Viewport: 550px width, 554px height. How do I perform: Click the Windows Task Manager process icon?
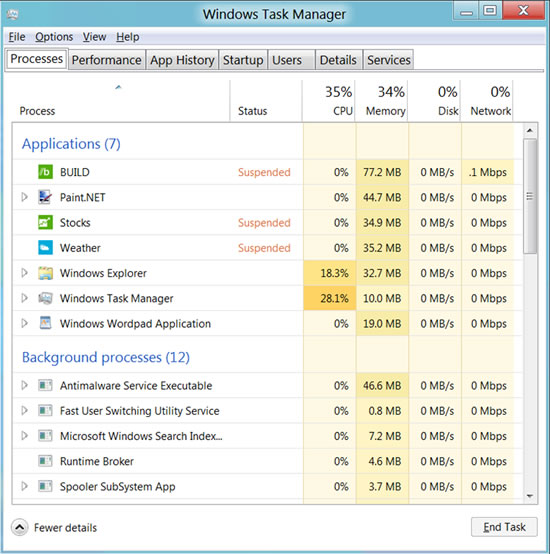point(45,298)
